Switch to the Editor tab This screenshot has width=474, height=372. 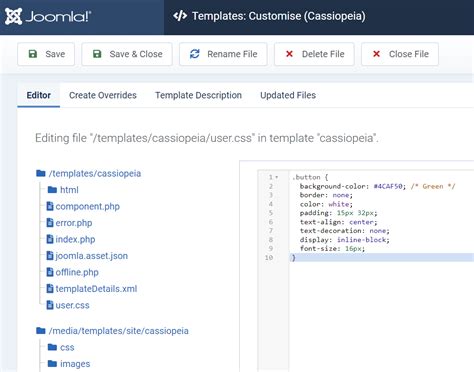tap(39, 95)
